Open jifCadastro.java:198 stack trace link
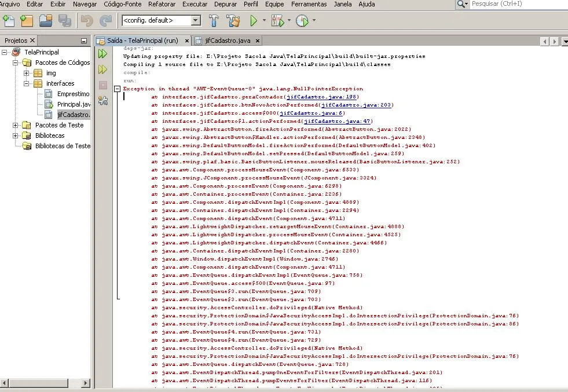 (322, 97)
